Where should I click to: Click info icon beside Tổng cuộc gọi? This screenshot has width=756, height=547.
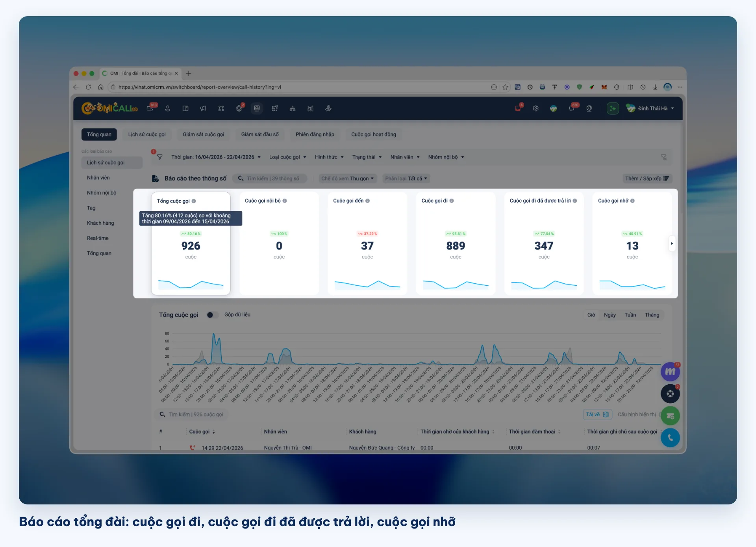click(194, 201)
